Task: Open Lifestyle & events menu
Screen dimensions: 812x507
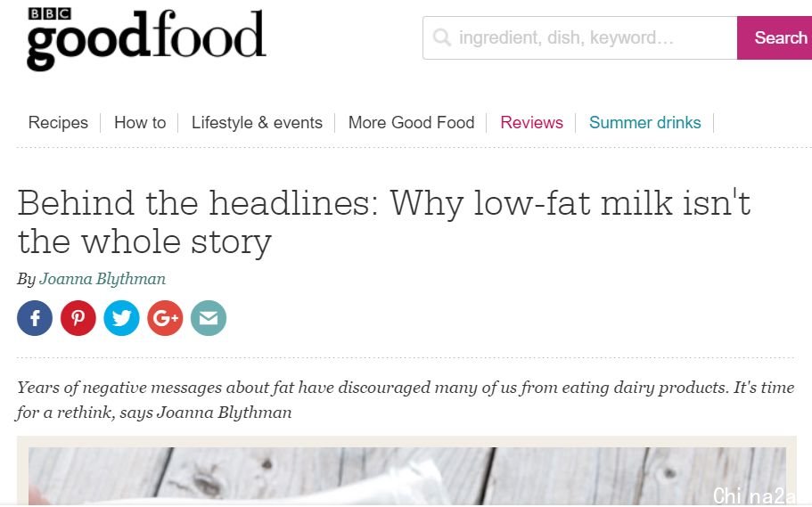Action: click(x=257, y=123)
